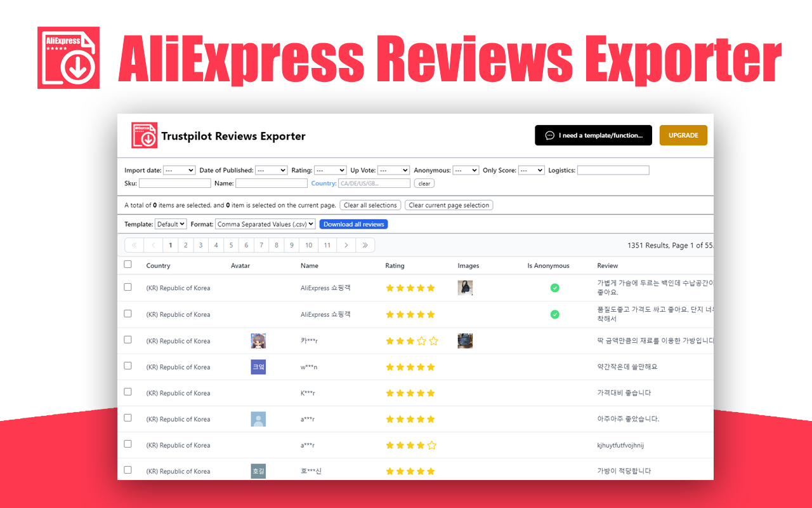The height and width of the screenshot is (508, 812).
Task: Click four-star rating for kjhuytfutfvojhnij review
Action: click(411, 445)
